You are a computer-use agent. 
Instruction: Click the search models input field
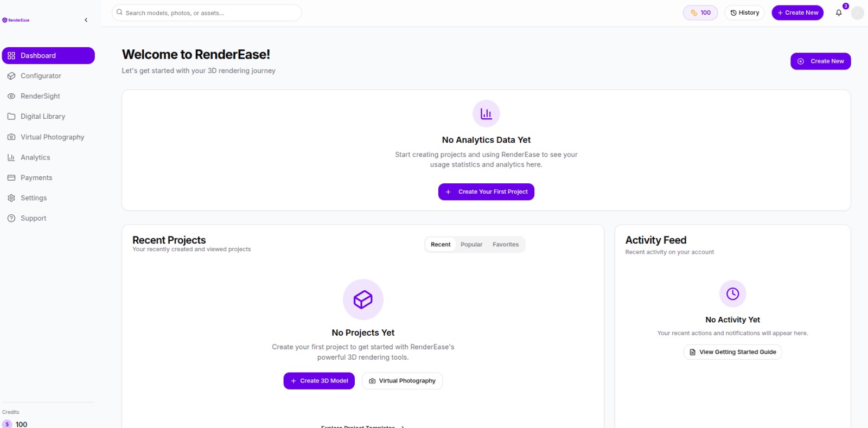(209, 13)
